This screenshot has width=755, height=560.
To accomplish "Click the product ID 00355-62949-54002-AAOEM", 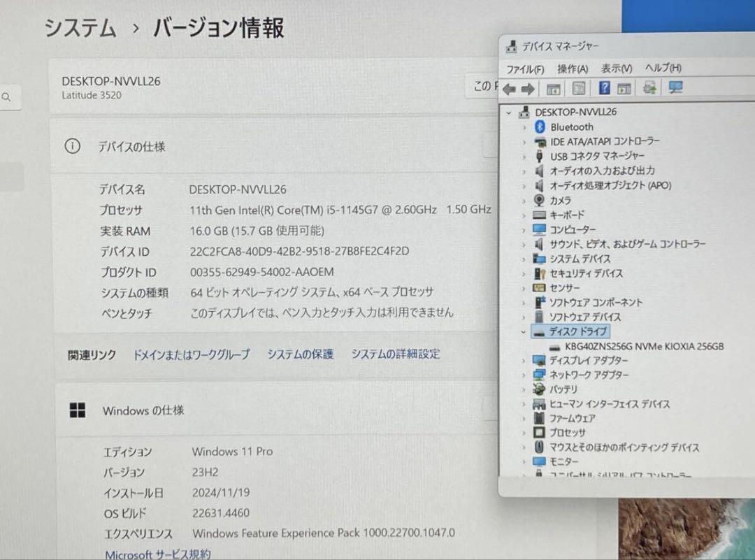I will (262, 272).
